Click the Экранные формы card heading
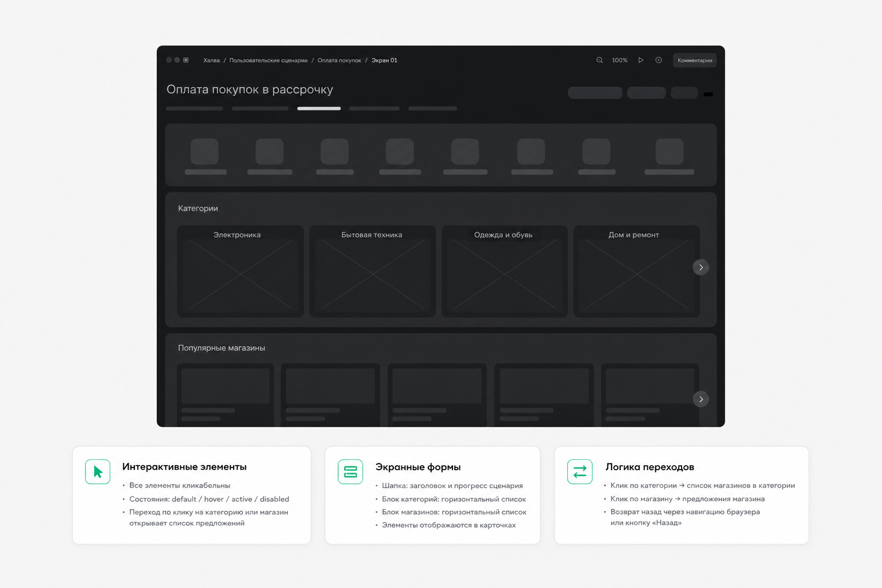The height and width of the screenshot is (588, 882). (418, 467)
